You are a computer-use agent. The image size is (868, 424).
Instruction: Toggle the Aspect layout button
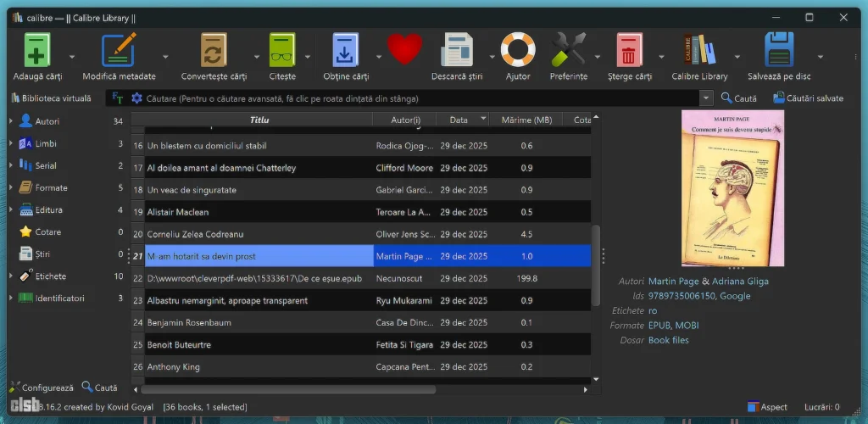click(x=767, y=407)
